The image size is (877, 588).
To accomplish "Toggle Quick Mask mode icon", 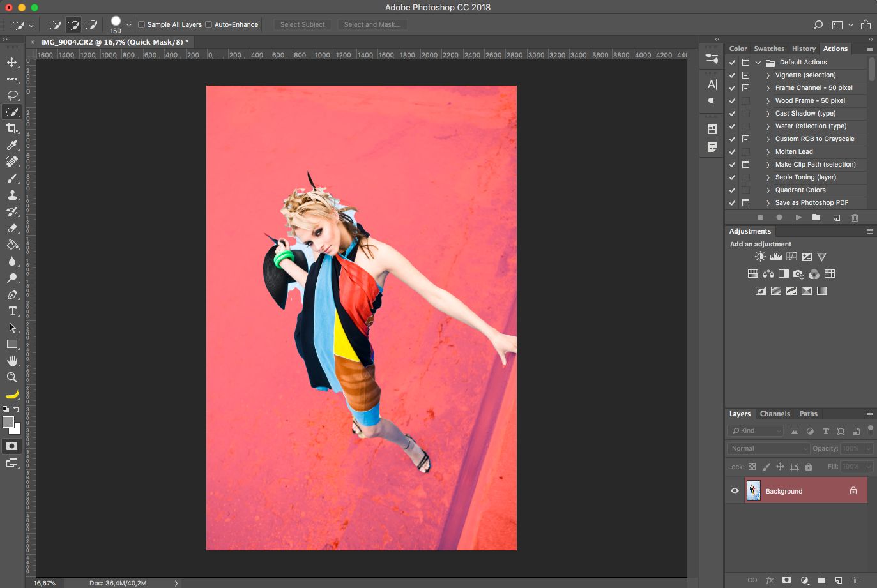I will (x=11, y=446).
